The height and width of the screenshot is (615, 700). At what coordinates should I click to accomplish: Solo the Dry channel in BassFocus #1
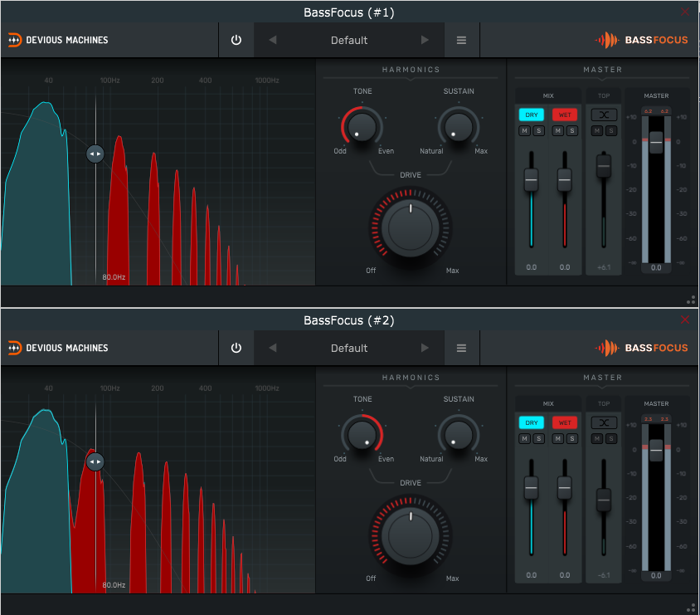click(x=539, y=131)
